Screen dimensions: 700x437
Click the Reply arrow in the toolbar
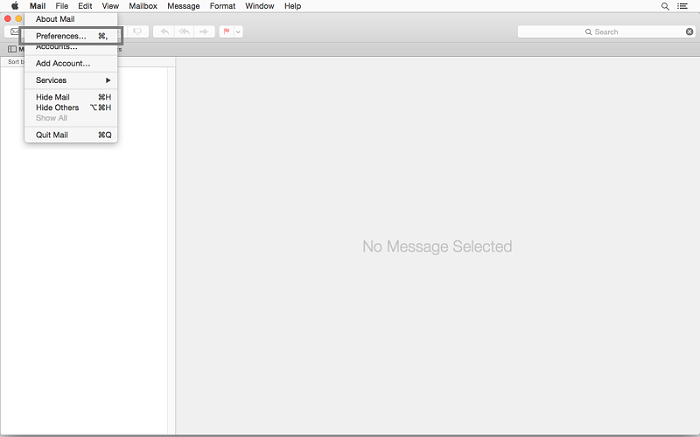164,32
